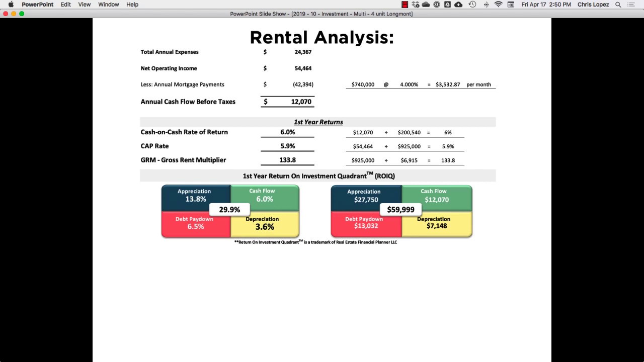Click the Appreciation $27,750 quadrant
The height and width of the screenshot is (362, 644).
pyautogui.click(x=366, y=198)
